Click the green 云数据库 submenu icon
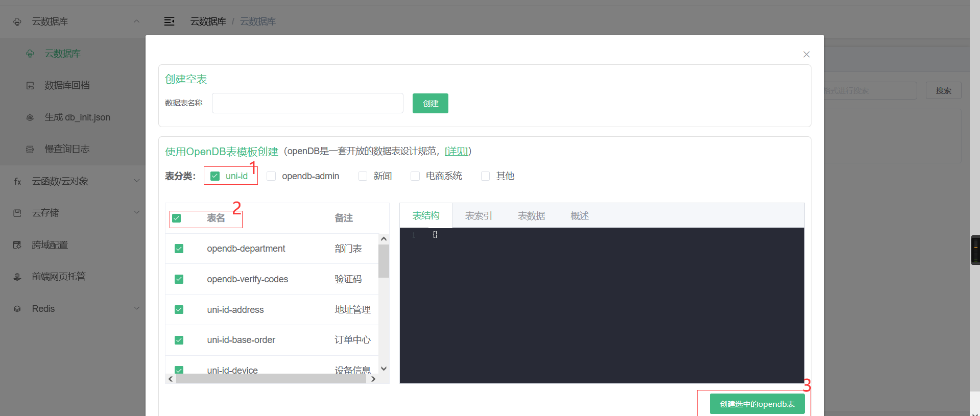 point(30,54)
